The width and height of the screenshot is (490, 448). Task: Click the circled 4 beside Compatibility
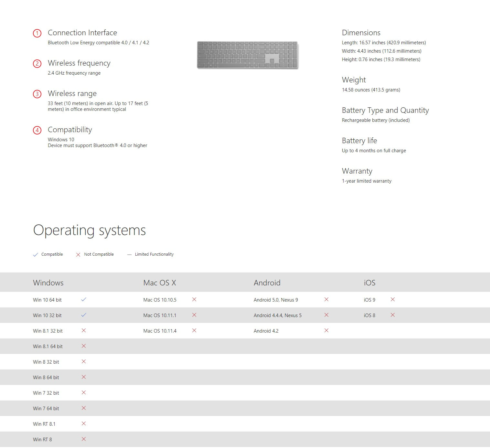(37, 130)
